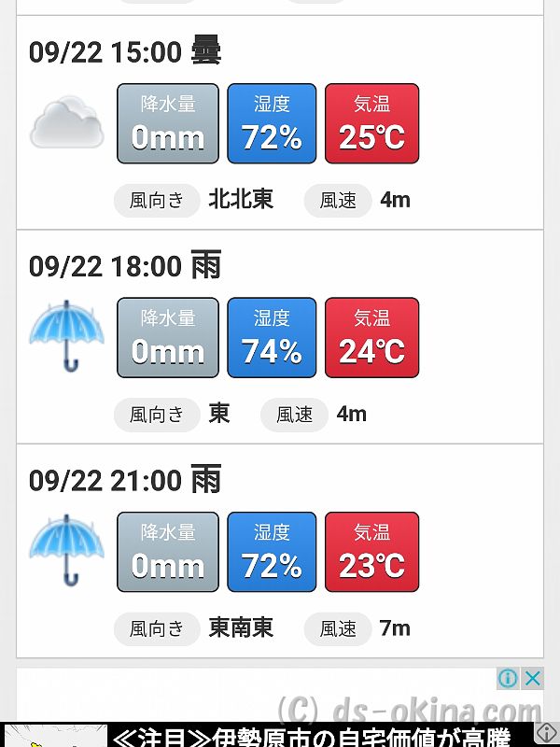This screenshot has width=560, height=747.
Task: Click the map thumbnail in bottom ad
Action: [x=55, y=736]
